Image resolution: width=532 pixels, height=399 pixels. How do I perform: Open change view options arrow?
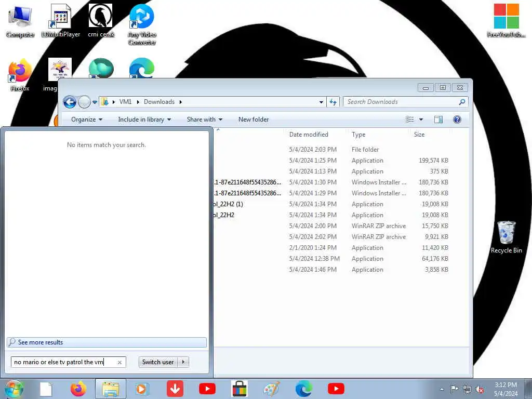point(421,119)
